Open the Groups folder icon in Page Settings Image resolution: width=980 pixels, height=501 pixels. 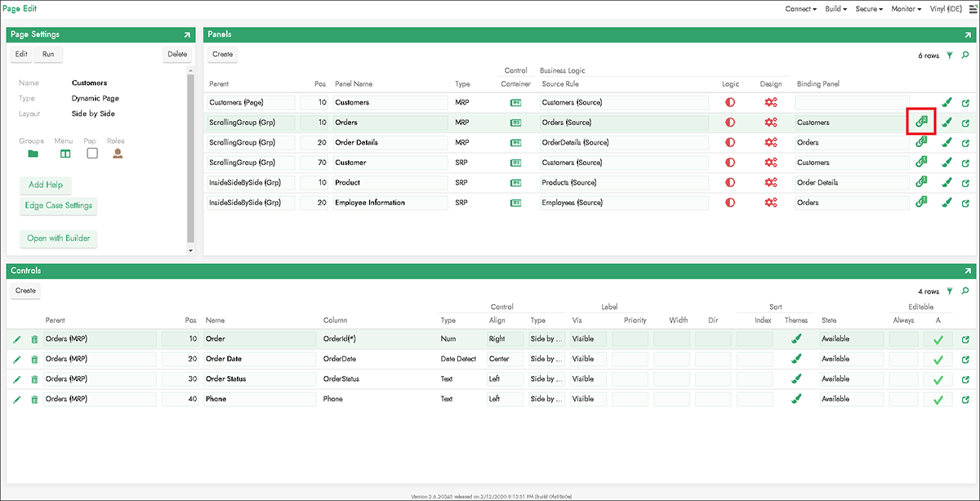coord(33,153)
